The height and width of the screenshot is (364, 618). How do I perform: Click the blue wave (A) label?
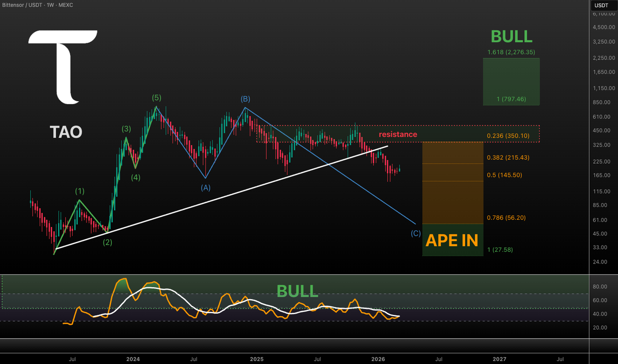(205, 188)
